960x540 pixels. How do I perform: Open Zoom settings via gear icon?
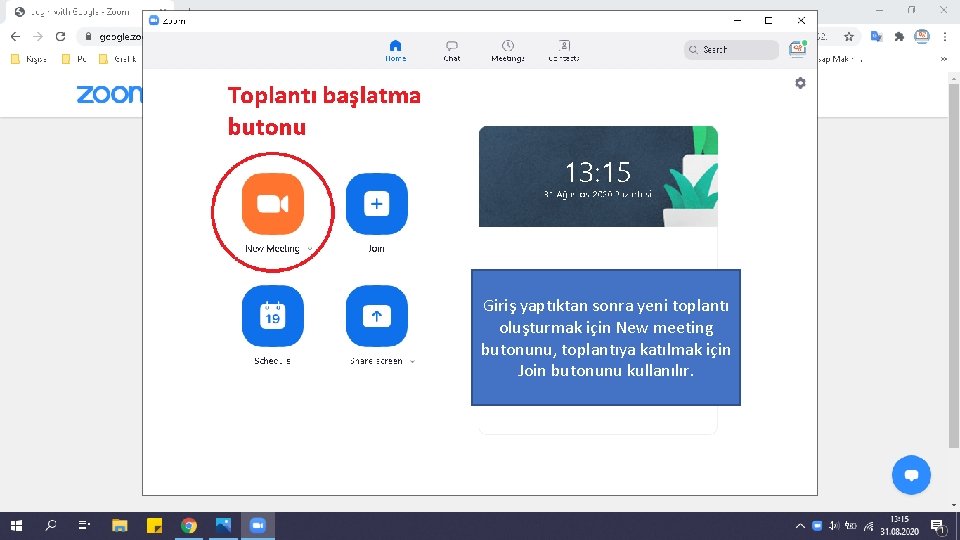[x=800, y=83]
